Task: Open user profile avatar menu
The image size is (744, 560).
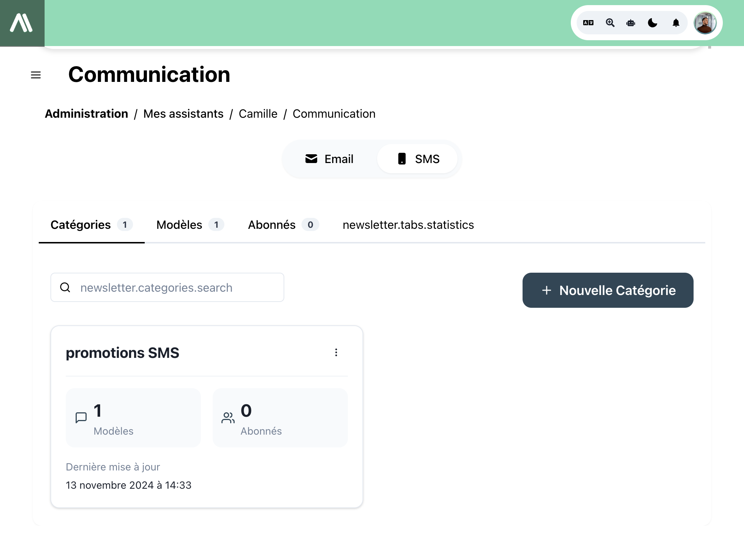Action: coord(705,23)
